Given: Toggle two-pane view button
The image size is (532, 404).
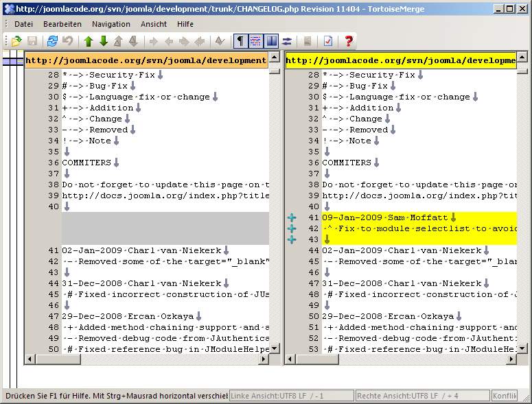Looking at the screenshot, I should tap(271, 41).
